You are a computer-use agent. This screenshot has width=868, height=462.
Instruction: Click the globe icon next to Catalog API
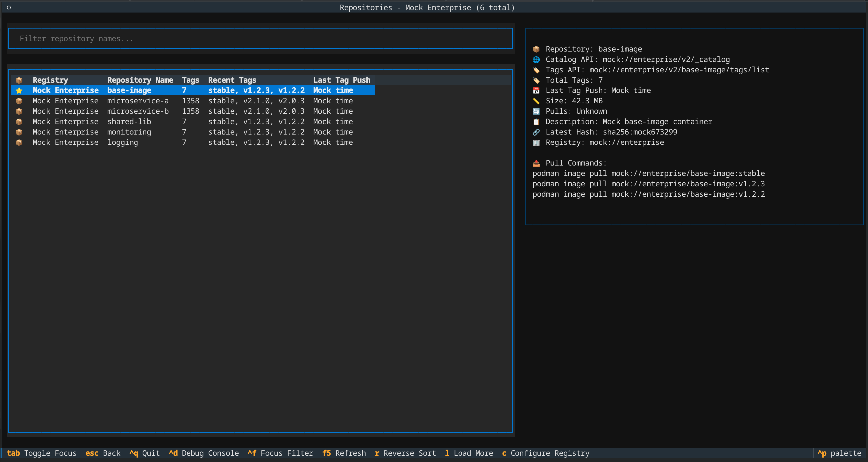[x=536, y=59]
